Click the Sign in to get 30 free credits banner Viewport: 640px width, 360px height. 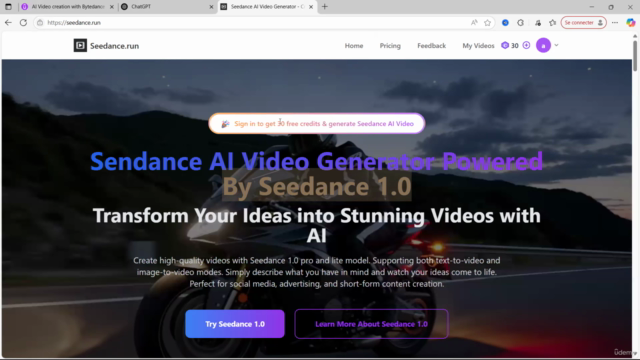317,123
